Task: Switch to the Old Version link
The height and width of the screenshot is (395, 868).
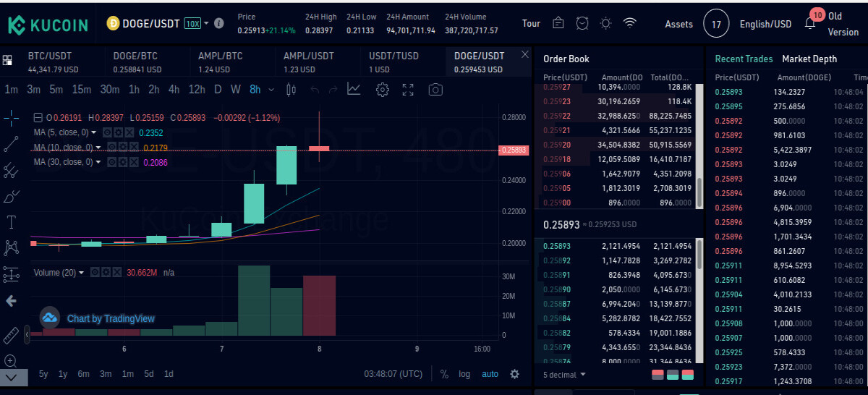Action: (x=843, y=24)
